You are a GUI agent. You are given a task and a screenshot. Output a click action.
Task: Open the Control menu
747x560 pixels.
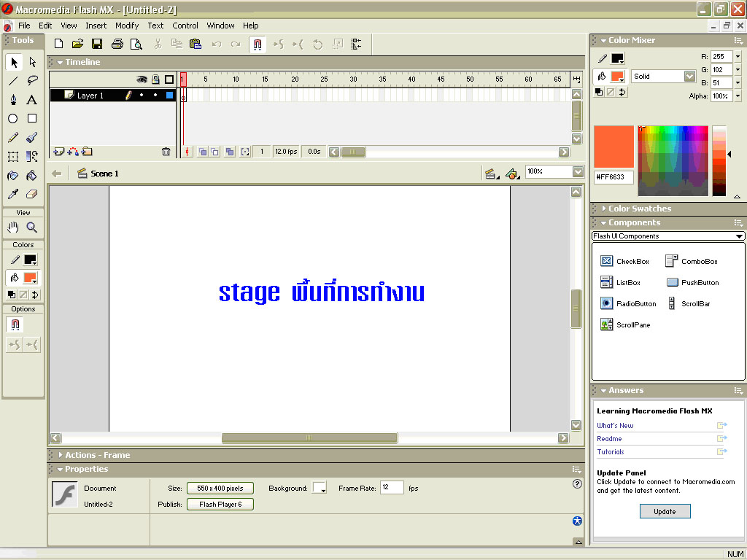coord(185,26)
